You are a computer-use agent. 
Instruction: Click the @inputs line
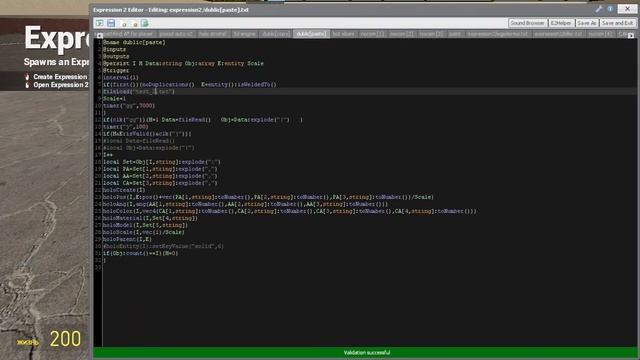(x=114, y=49)
